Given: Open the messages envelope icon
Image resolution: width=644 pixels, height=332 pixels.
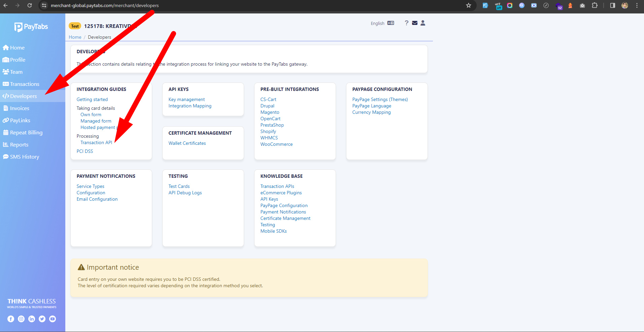Looking at the screenshot, I should point(415,23).
